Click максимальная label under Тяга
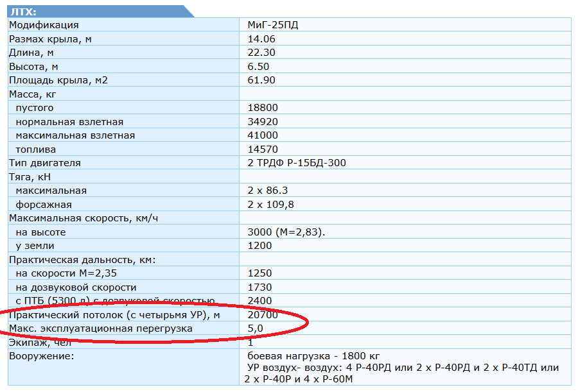 coord(51,191)
